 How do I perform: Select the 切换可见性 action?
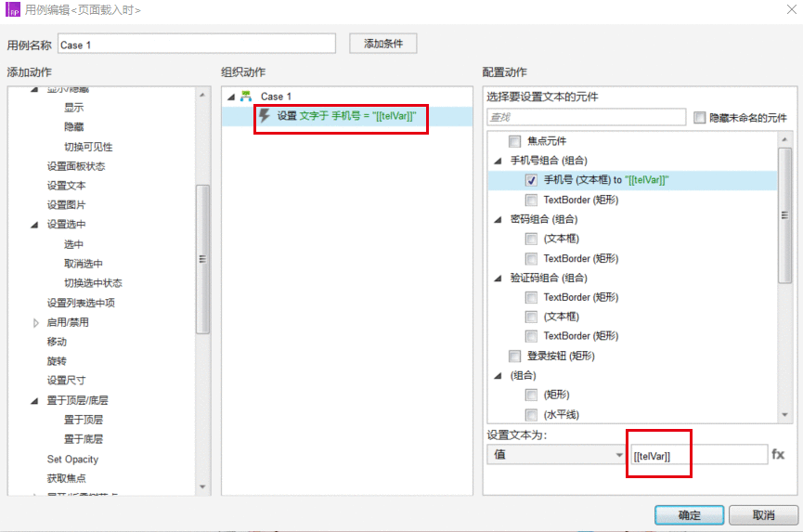[x=88, y=147]
